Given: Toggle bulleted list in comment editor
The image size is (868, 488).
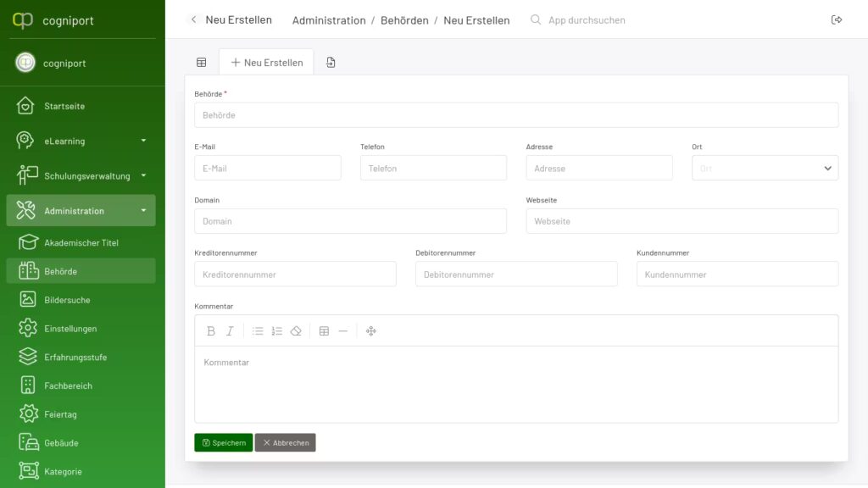Looking at the screenshot, I should (258, 331).
